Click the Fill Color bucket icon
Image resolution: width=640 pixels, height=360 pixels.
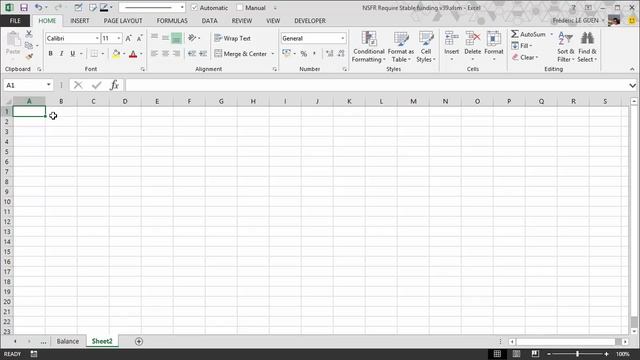(116, 53)
